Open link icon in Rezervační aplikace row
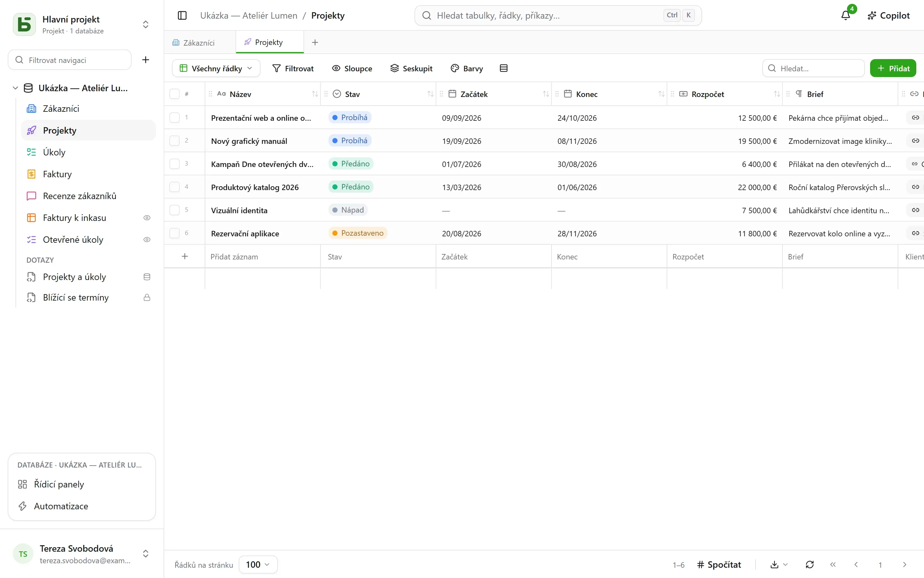The height and width of the screenshot is (578, 924). tap(915, 233)
